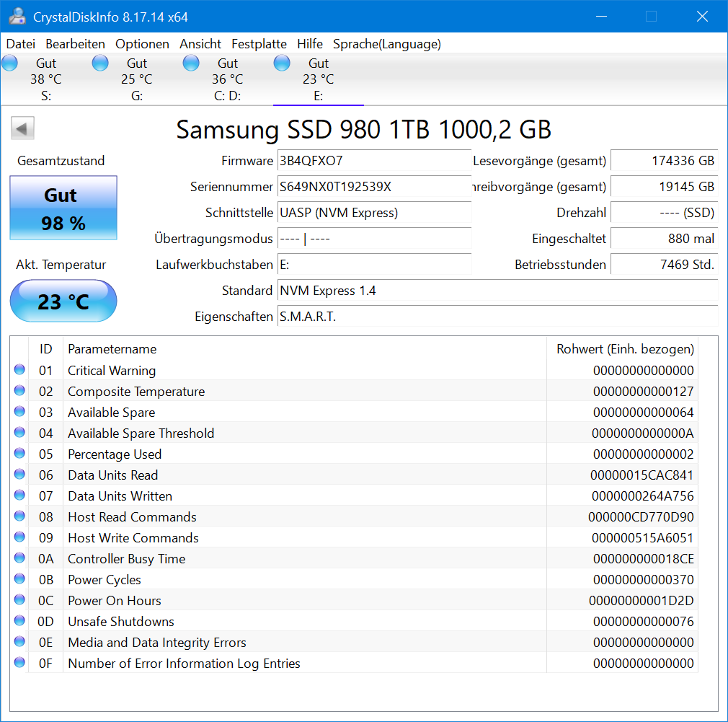Open the Sprache(Language) menu
This screenshot has width=728, height=722.
(x=387, y=44)
